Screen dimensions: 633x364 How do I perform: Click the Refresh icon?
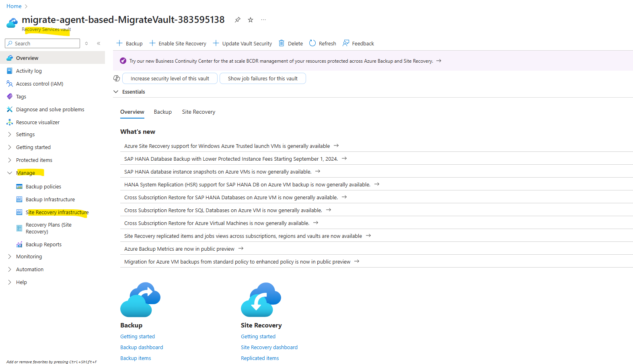point(312,43)
